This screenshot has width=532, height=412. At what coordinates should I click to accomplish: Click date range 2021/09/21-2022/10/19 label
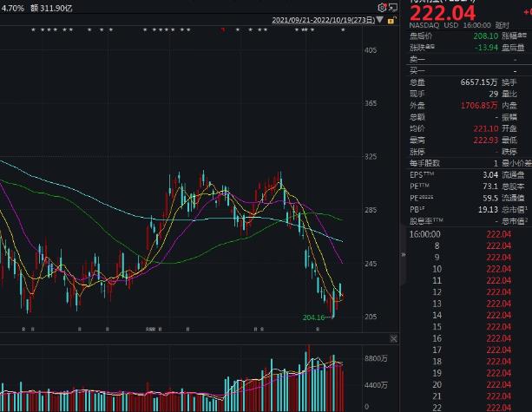click(x=323, y=20)
